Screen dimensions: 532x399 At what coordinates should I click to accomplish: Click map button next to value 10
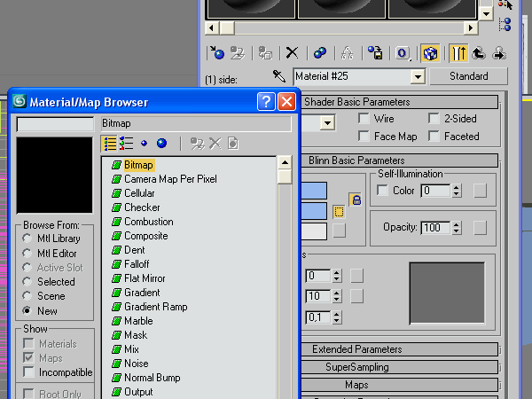pos(356,296)
